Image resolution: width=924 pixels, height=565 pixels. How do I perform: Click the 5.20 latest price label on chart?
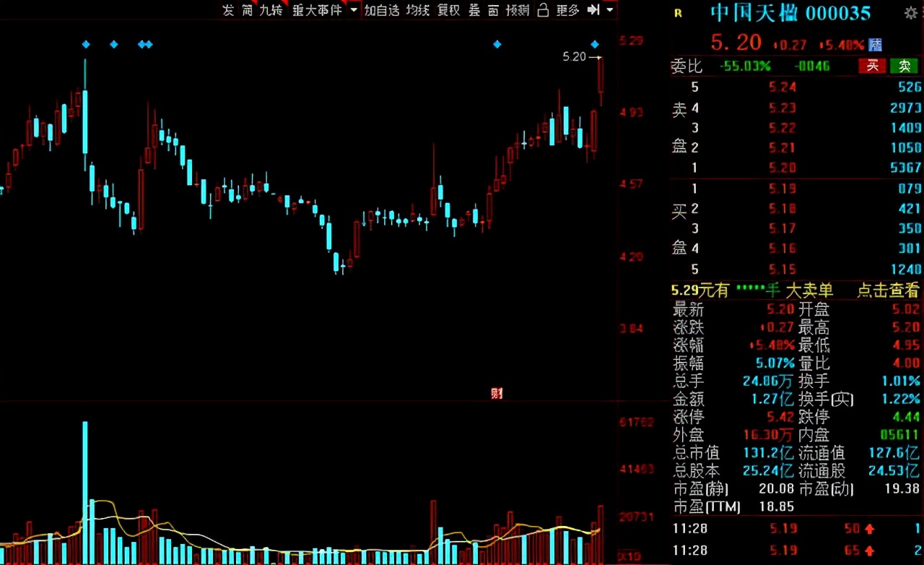[575, 56]
